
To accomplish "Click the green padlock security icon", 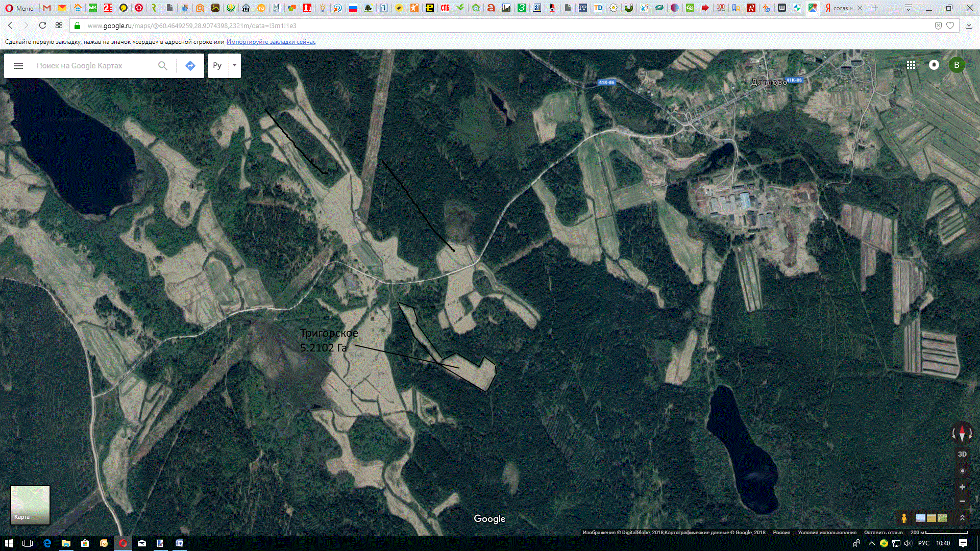I will click(78, 26).
